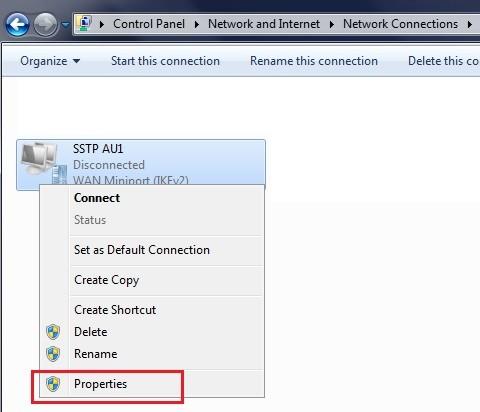
Task: Click the blue Back arrow button
Action: (x=17, y=24)
